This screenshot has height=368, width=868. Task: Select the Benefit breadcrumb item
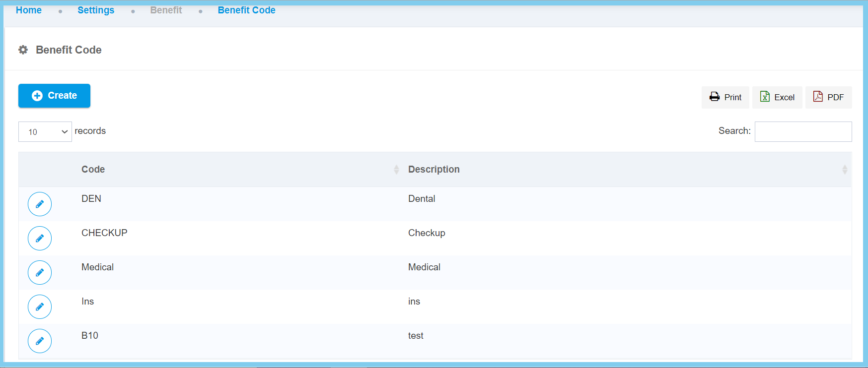[x=166, y=10]
